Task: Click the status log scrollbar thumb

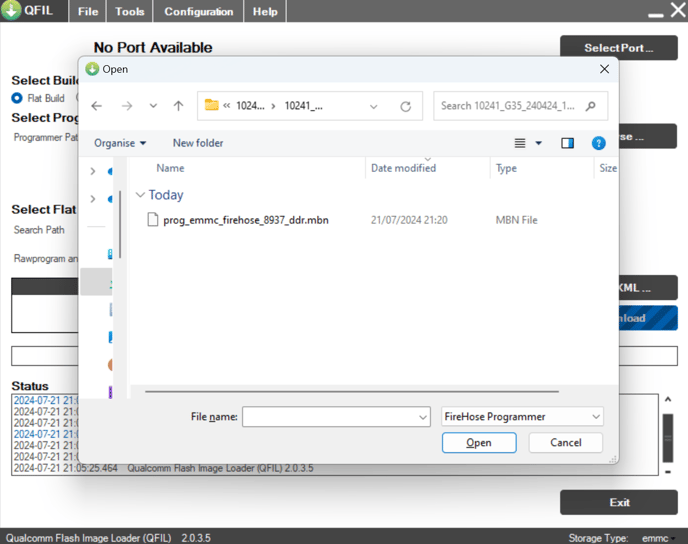Action: tap(668, 438)
